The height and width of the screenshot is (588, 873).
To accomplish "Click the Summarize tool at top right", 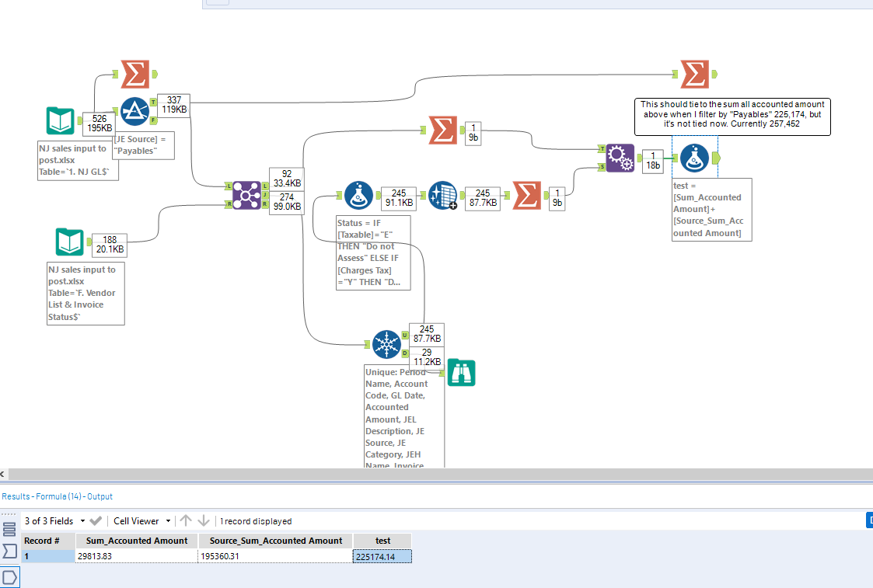I will [x=696, y=75].
